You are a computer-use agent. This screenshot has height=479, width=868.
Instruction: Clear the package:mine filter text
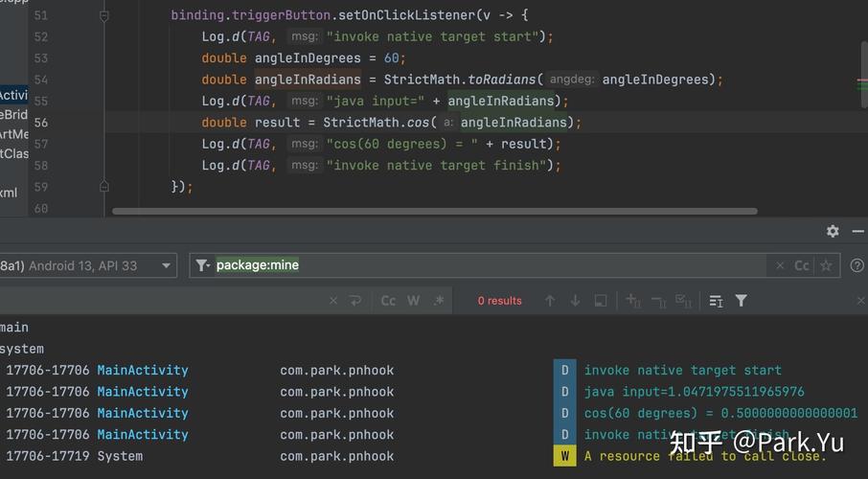[780, 265]
